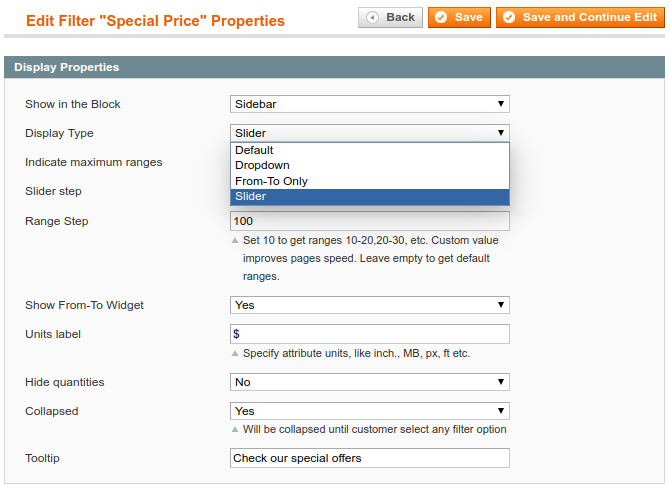Open the Collapsed dropdown
The image size is (670, 487).
point(369,411)
